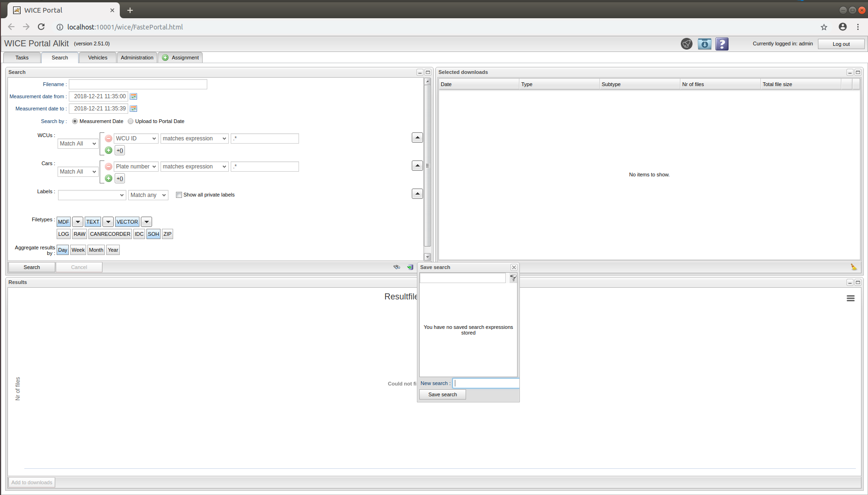Switch to the Vehicles tab

coord(97,58)
